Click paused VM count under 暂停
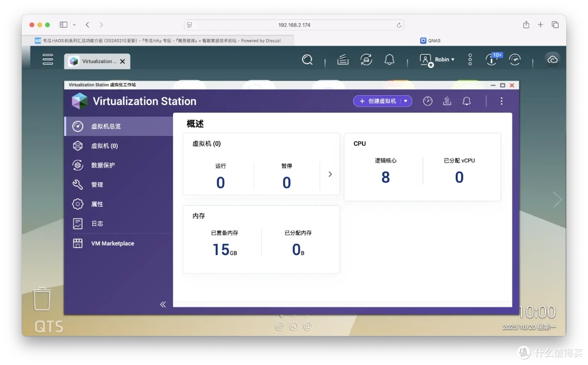The height and width of the screenshot is (365, 588). click(x=286, y=183)
